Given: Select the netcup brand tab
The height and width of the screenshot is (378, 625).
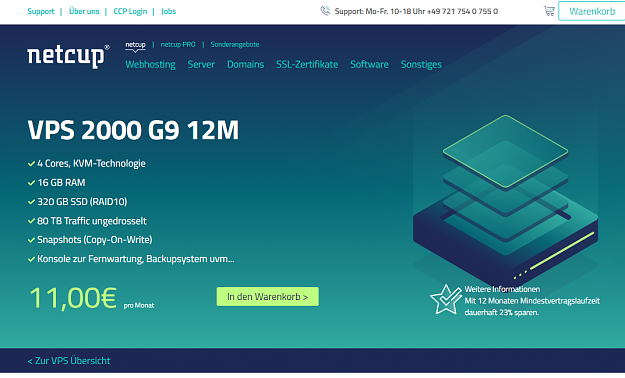Looking at the screenshot, I should coord(135,45).
